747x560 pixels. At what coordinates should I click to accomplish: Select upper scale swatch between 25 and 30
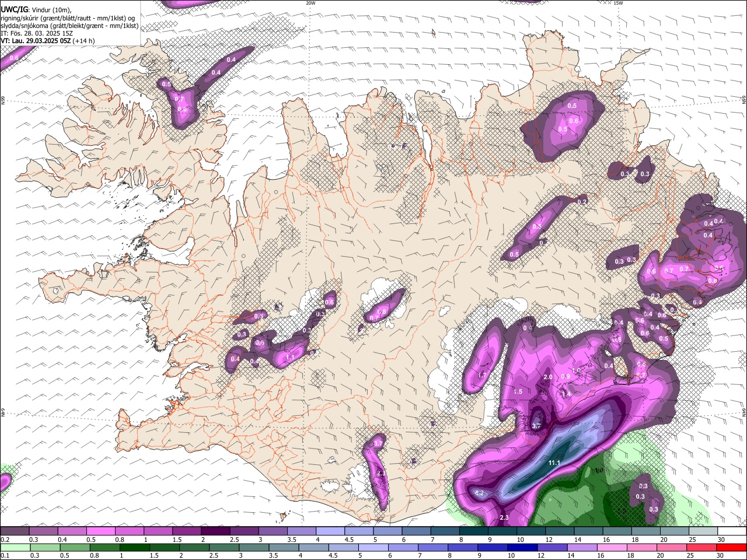[x=704, y=531]
